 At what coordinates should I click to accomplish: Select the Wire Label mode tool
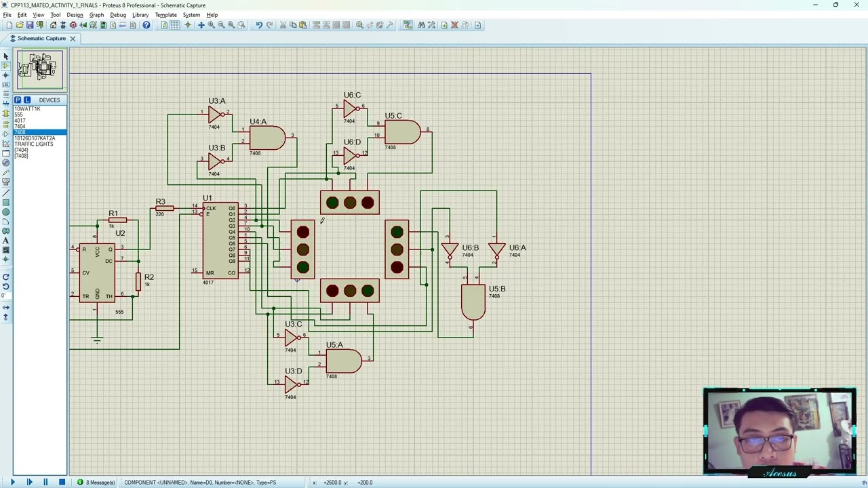pyautogui.click(x=6, y=85)
